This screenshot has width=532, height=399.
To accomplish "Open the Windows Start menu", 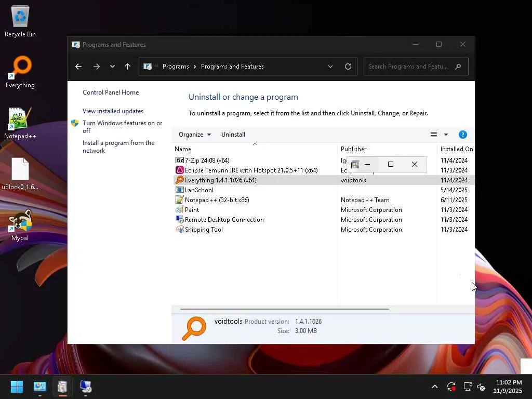I will 17,387.
